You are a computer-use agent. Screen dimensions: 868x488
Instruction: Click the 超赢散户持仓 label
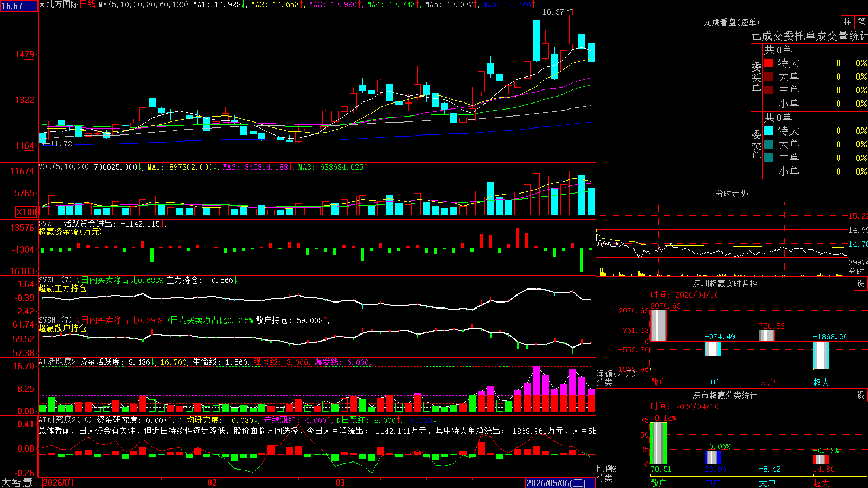62,329
